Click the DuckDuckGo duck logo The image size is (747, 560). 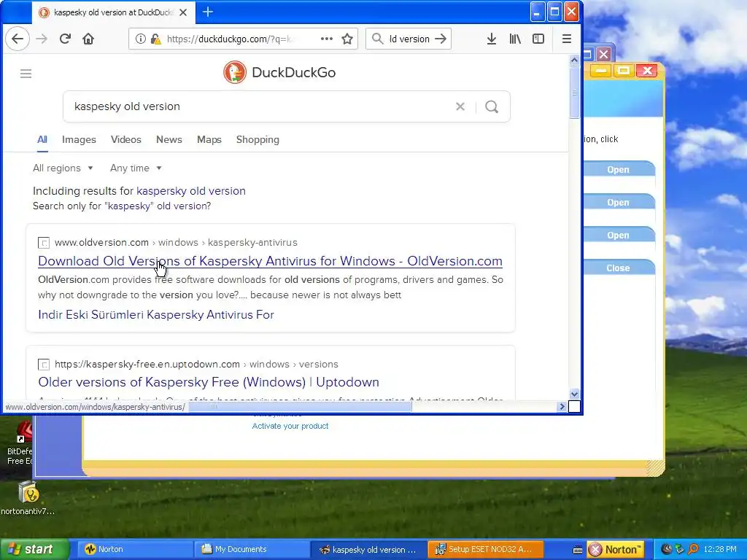pos(235,72)
